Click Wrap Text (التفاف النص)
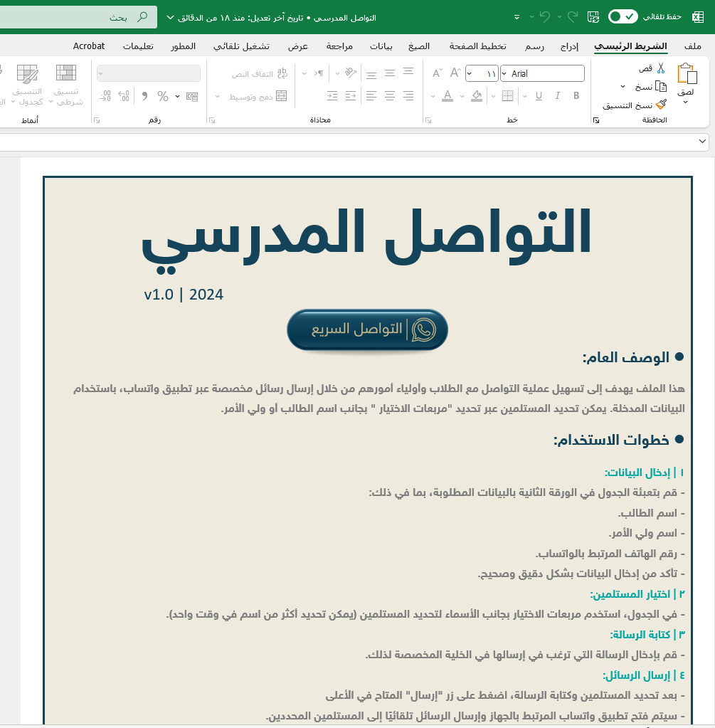This screenshot has width=715, height=728. tap(260, 73)
